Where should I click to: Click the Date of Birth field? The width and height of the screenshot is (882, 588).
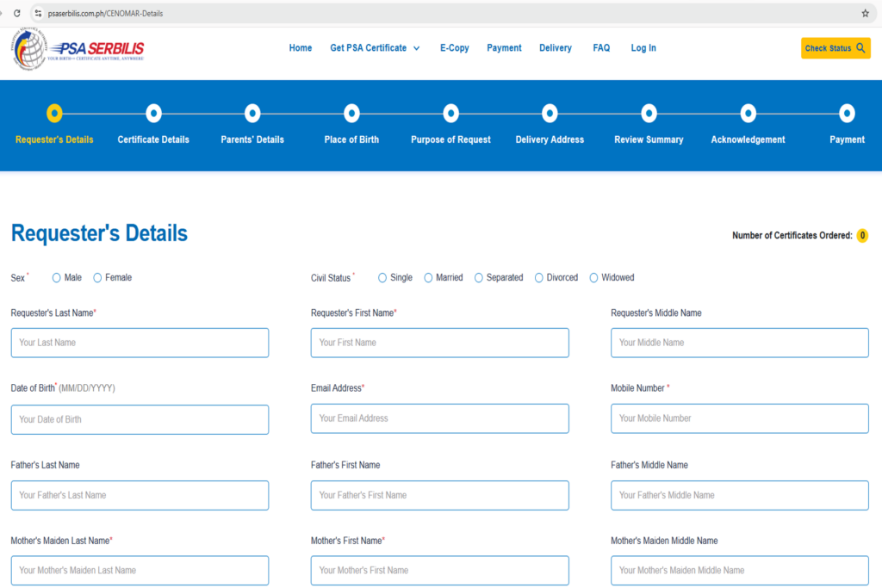click(140, 419)
